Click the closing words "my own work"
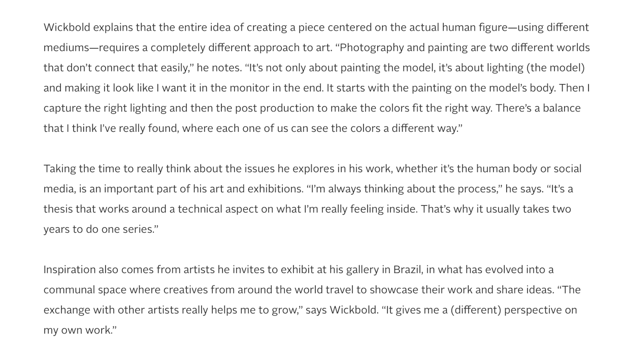Viewport: 623px width, 364px height. coord(77,330)
